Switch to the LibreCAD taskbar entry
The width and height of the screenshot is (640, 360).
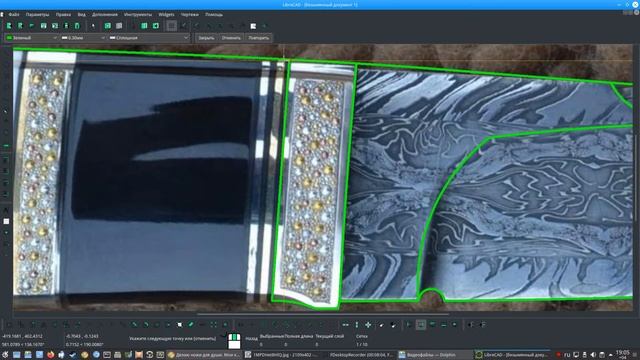coord(512,355)
